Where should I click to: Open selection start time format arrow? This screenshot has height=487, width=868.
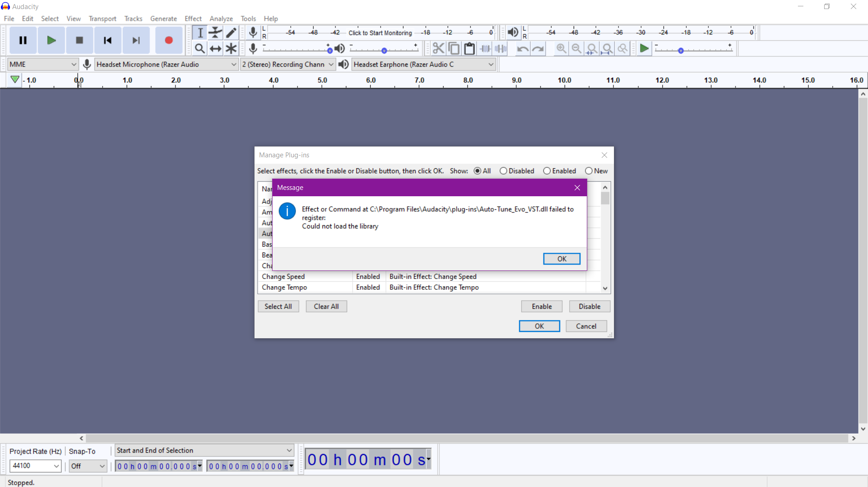point(200,466)
